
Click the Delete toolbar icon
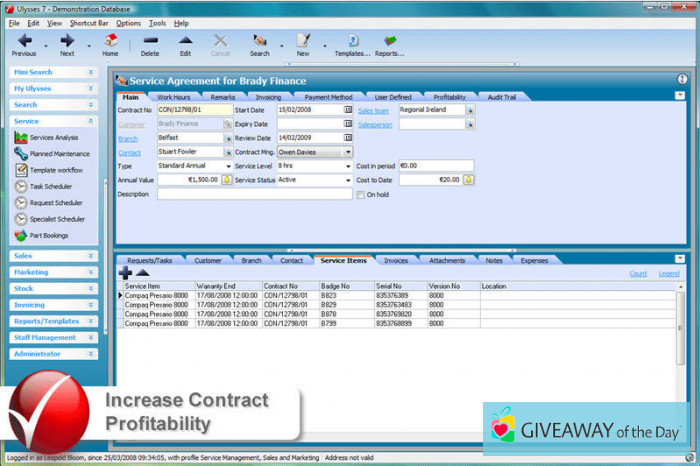150,41
